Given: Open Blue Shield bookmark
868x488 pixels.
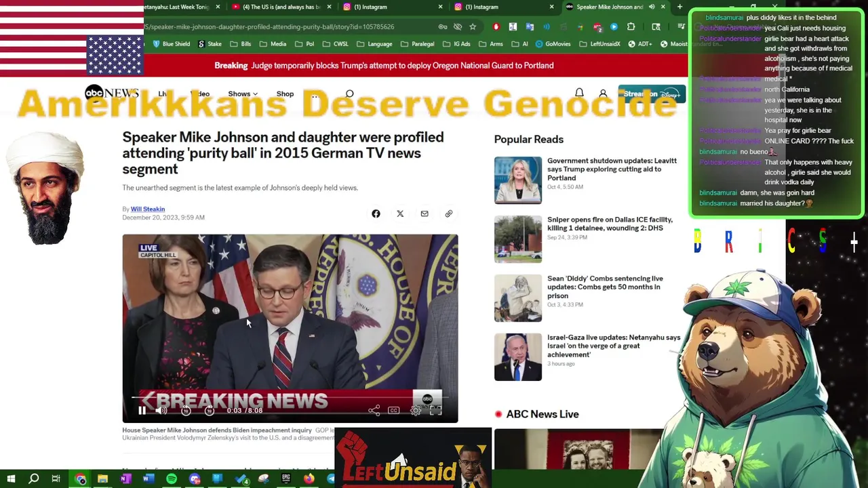Looking at the screenshot, I should pyautogui.click(x=171, y=44).
